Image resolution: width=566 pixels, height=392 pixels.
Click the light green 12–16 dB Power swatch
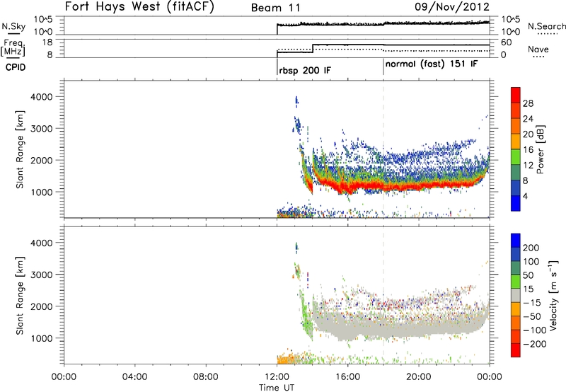point(516,156)
